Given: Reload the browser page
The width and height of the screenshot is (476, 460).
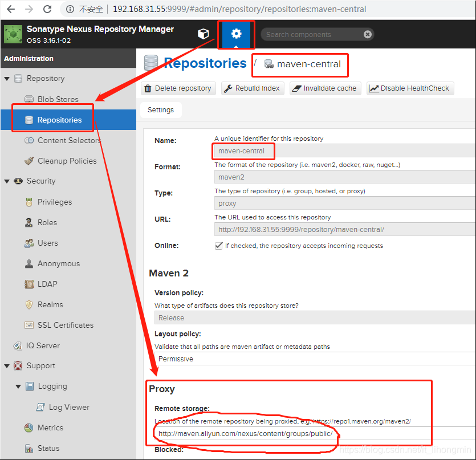Looking at the screenshot, I should point(47,9).
